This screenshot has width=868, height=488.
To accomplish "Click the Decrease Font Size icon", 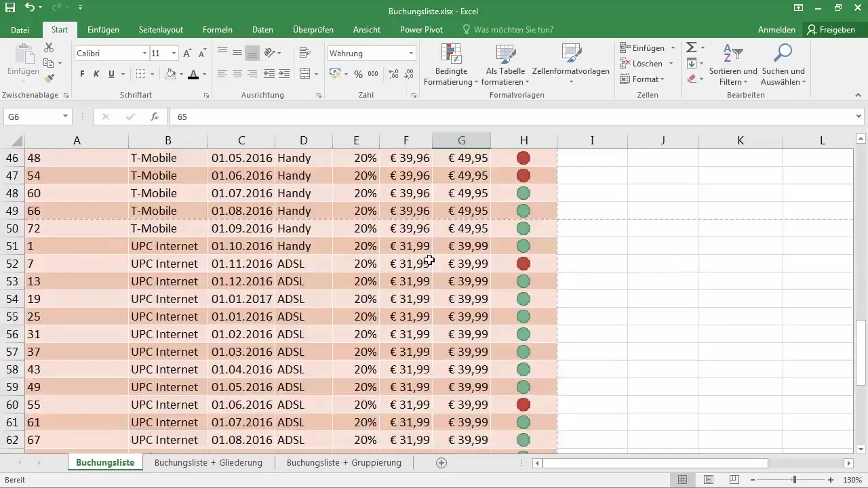I will [202, 54].
